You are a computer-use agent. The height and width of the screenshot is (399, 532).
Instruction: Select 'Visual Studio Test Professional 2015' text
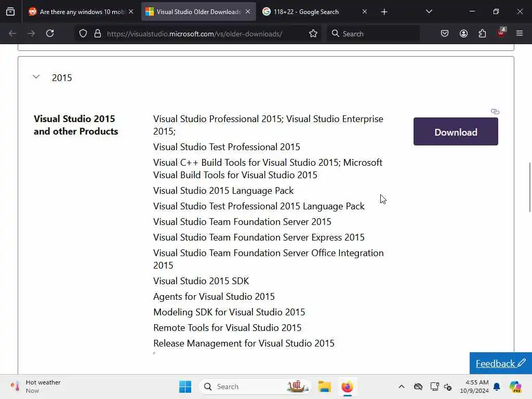click(227, 147)
